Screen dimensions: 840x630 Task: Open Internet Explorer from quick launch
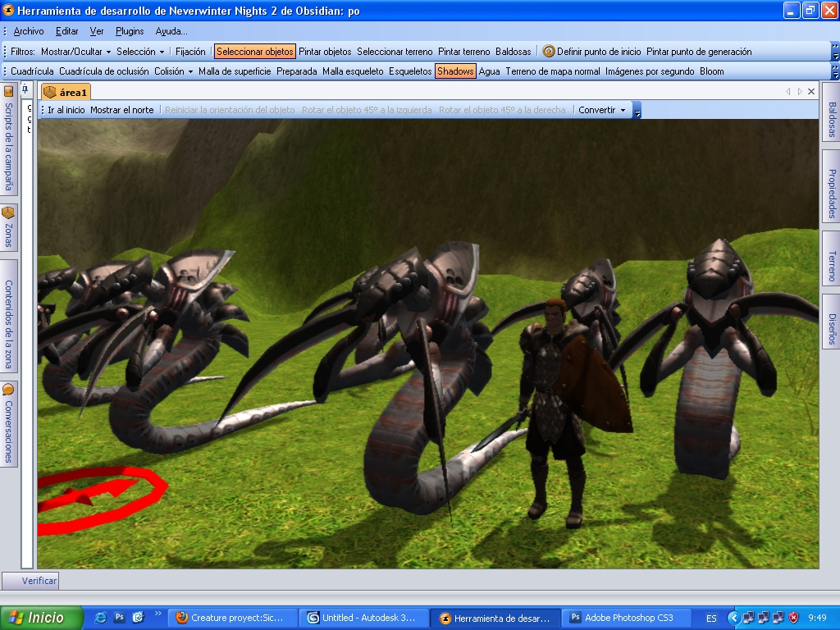(x=100, y=618)
